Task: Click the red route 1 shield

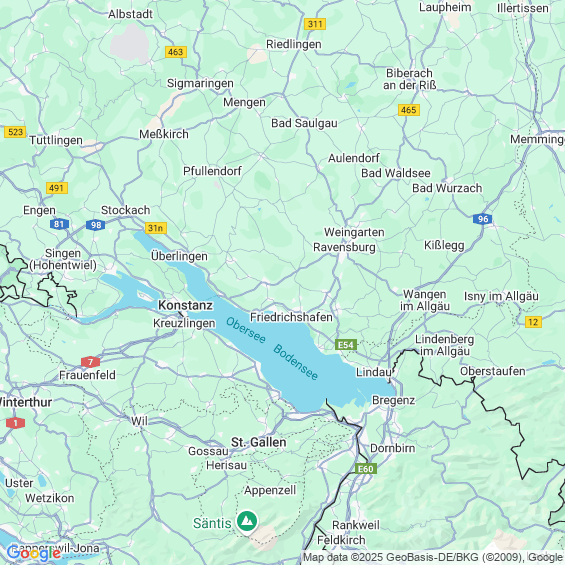Action: 15,423
